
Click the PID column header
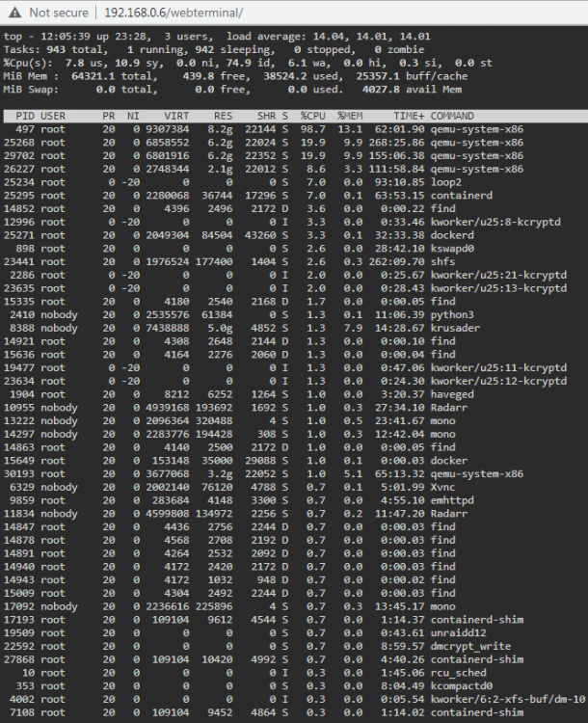coord(25,116)
